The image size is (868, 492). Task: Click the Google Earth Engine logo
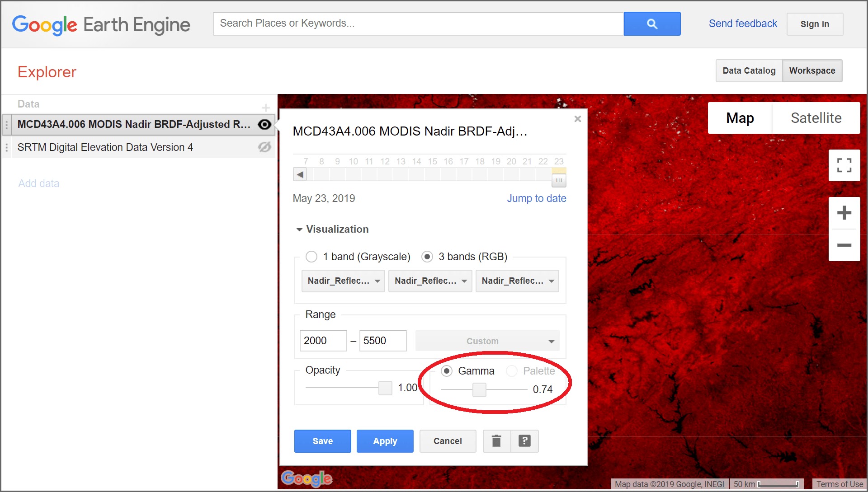[101, 25]
